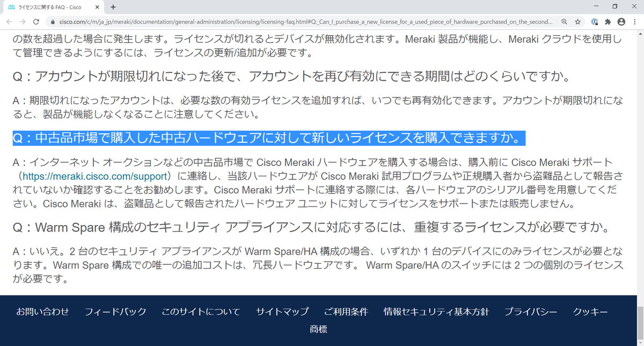The width and height of the screenshot is (644, 346).
Task: Click the scrollbar down arrow
Action: coord(639,342)
